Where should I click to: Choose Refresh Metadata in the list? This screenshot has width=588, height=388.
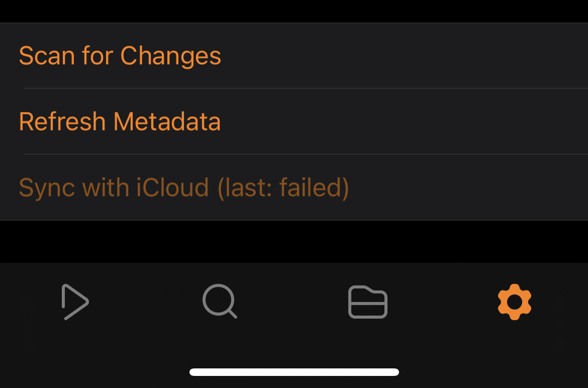pos(120,122)
